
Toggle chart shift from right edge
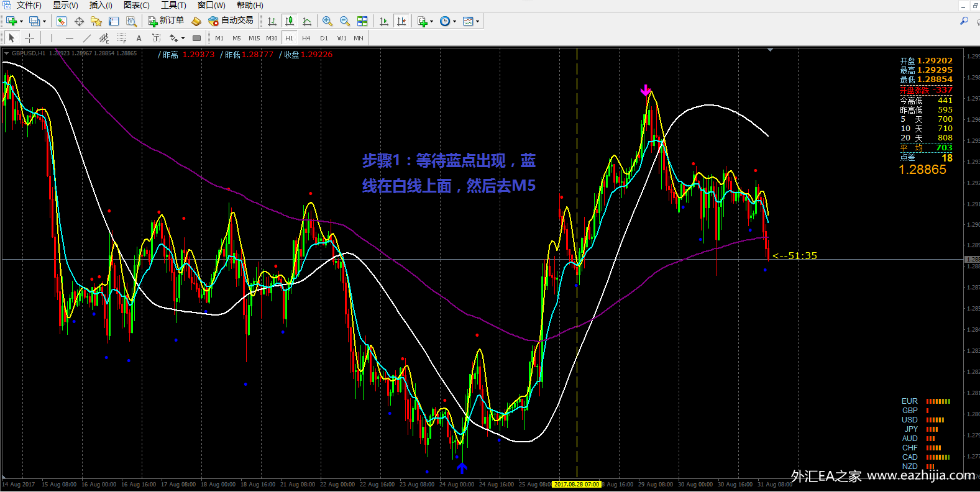(x=401, y=21)
